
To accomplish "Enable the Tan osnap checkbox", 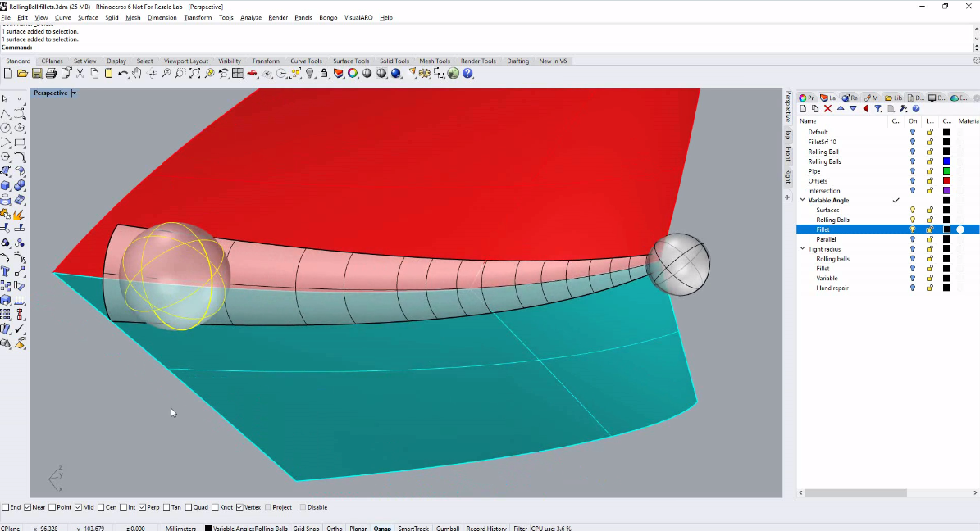I will click(167, 507).
